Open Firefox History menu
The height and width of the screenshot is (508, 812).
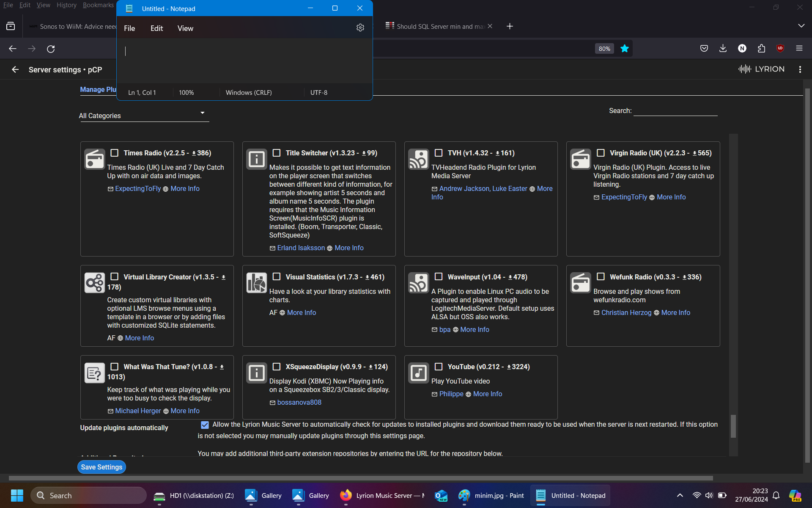tap(66, 5)
